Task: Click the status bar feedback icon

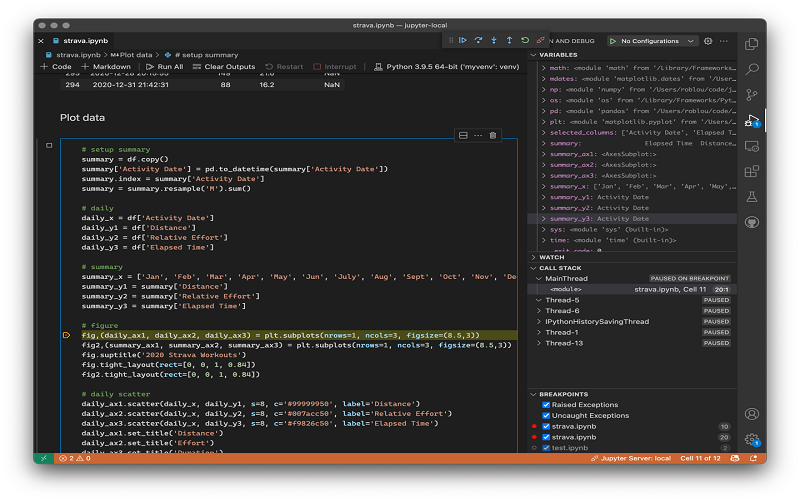Action: (x=735, y=458)
